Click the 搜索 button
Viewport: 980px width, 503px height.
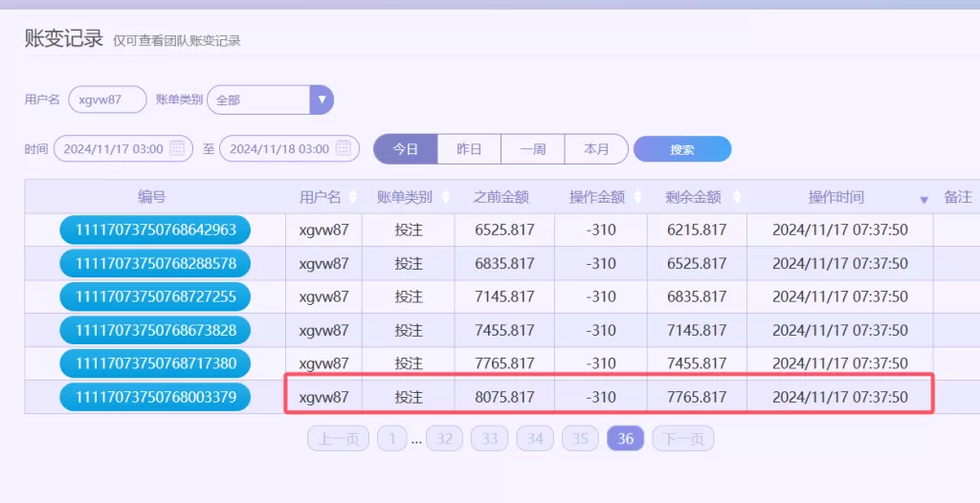(682, 149)
